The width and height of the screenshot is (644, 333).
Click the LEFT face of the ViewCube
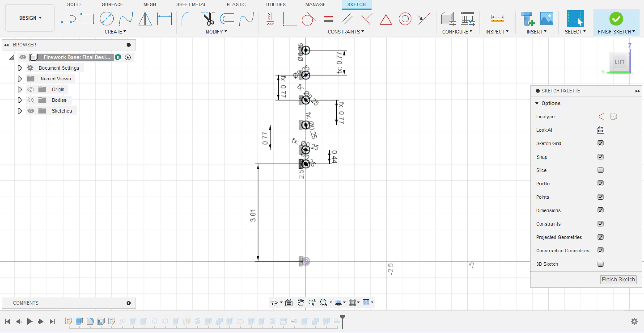pos(619,62)
